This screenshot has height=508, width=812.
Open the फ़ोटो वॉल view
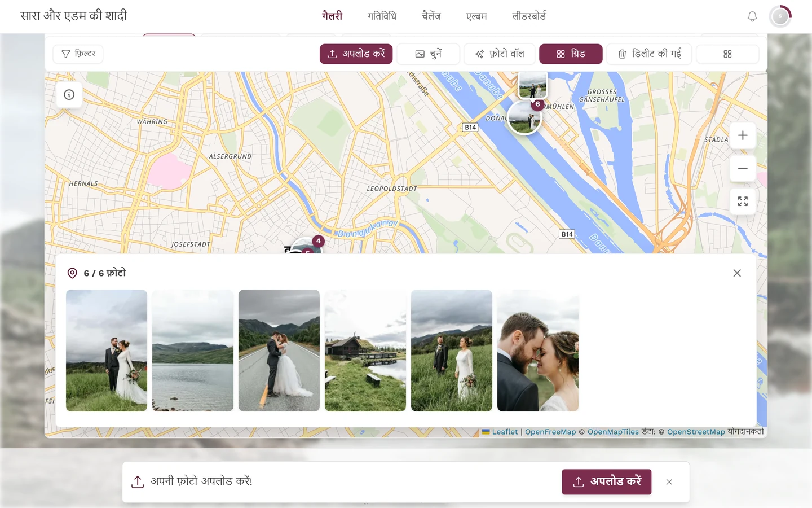(500, 54)
